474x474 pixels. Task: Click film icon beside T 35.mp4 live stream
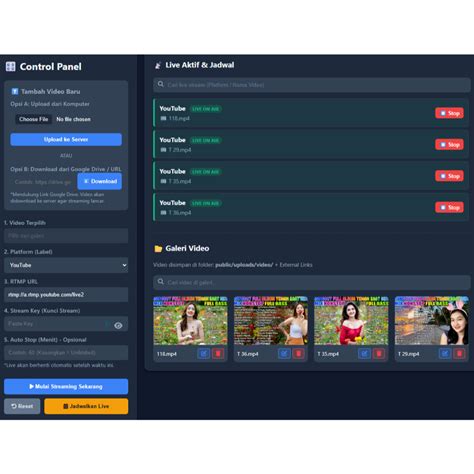pos(163,181)
